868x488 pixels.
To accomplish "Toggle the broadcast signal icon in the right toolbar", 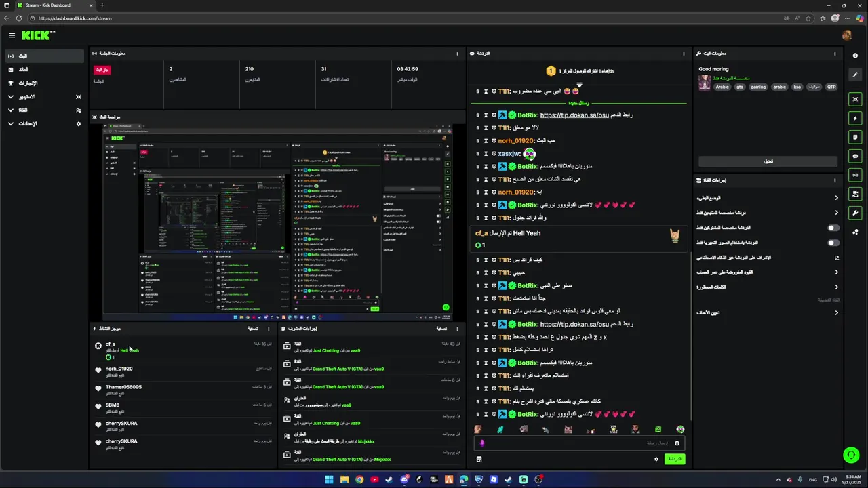I will pos(855,175).
